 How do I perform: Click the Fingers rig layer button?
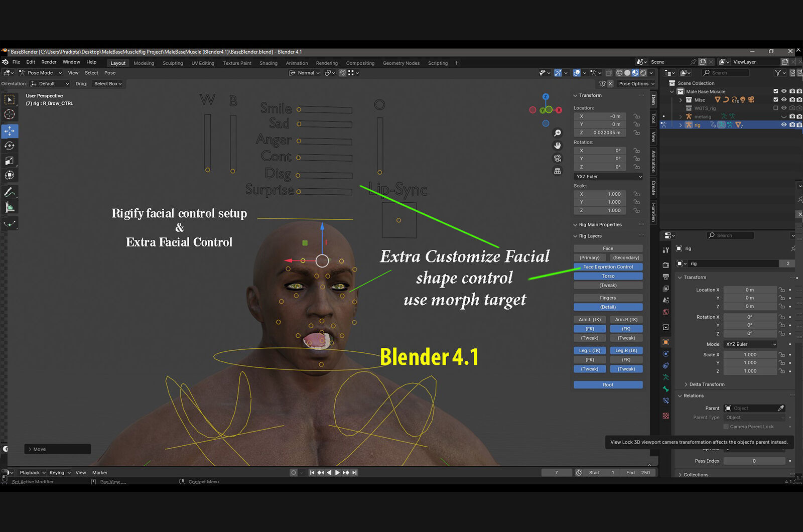click(x=608, y=298)
